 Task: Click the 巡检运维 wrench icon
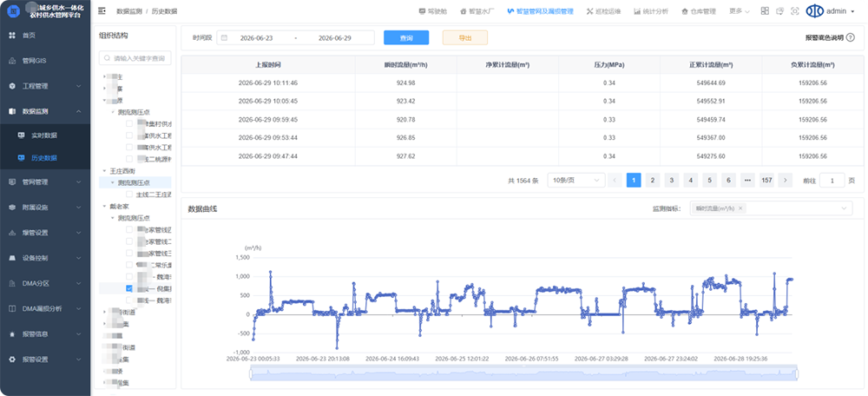pos(589,11)
